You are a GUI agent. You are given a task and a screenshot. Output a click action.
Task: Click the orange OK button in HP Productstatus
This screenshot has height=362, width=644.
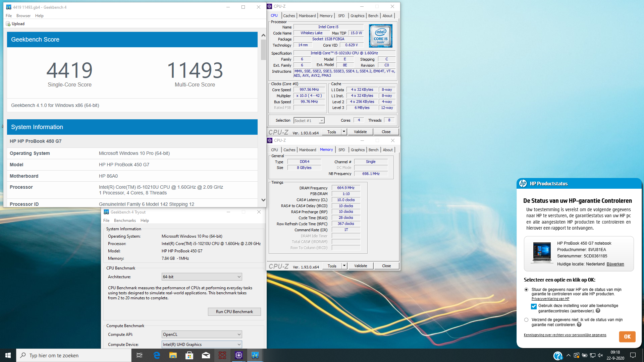[627, 337]
